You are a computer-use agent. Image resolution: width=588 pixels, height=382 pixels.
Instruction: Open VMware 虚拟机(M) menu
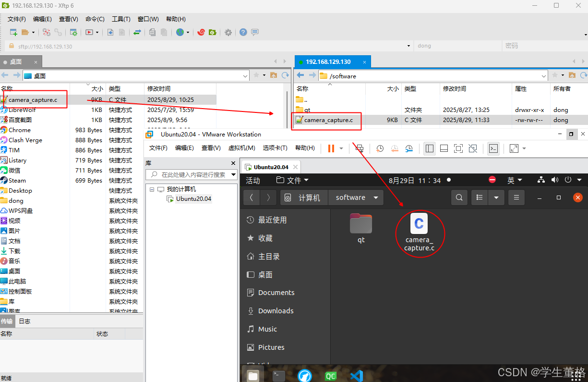click(x=241, y=148)
